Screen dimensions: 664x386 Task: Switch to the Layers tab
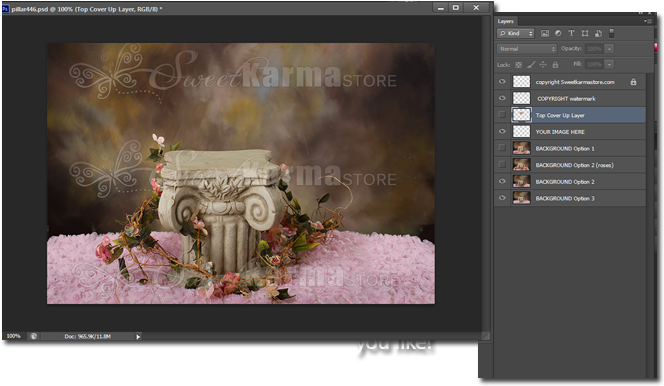pyautogui.click(x=506, y=21)
